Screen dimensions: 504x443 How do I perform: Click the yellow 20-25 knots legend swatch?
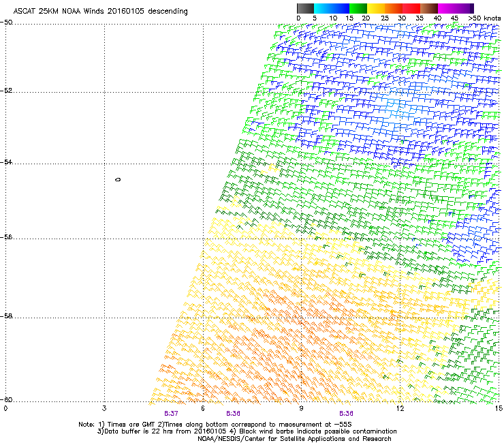[x=376, y=8]
